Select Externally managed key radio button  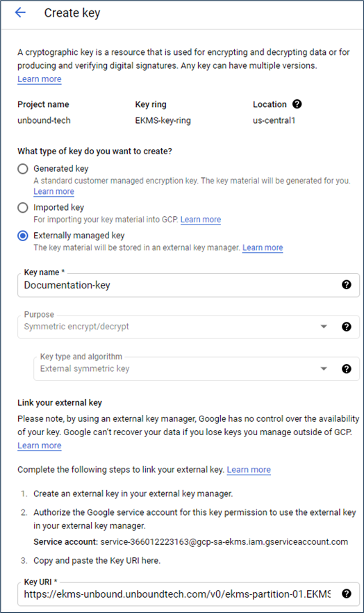pos(23,236)
